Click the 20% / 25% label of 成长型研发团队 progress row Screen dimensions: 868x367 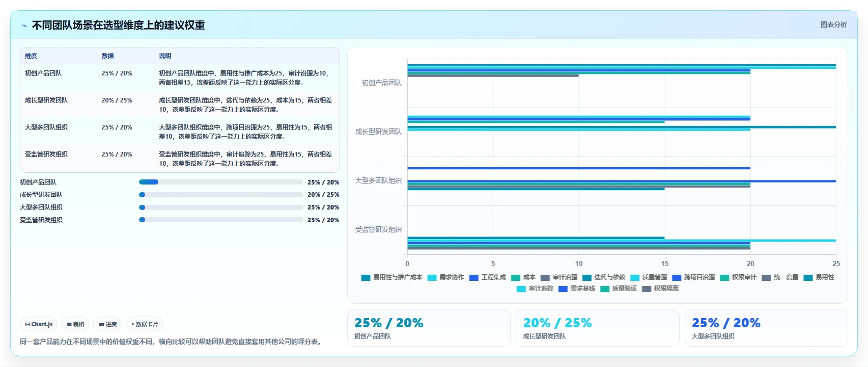click(x=323, y=195)
